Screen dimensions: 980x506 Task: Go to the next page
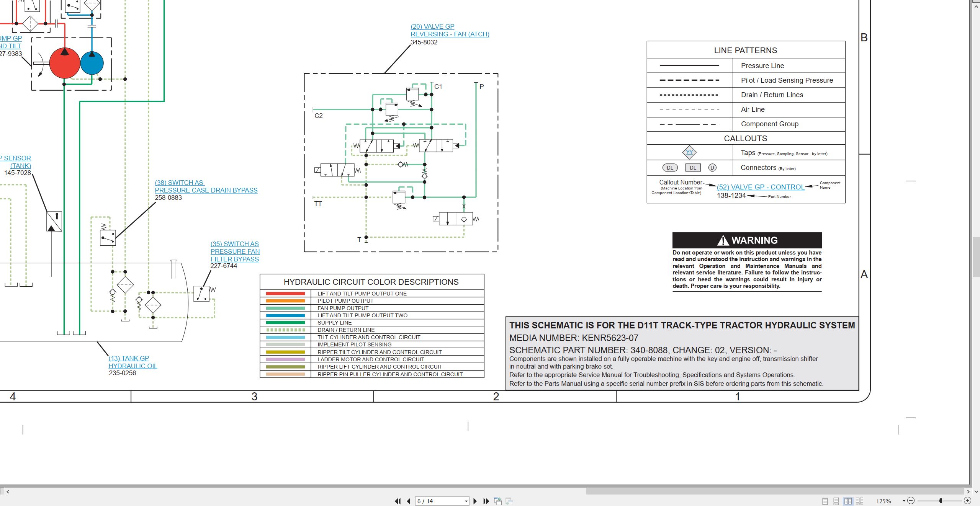click(475, 501)
